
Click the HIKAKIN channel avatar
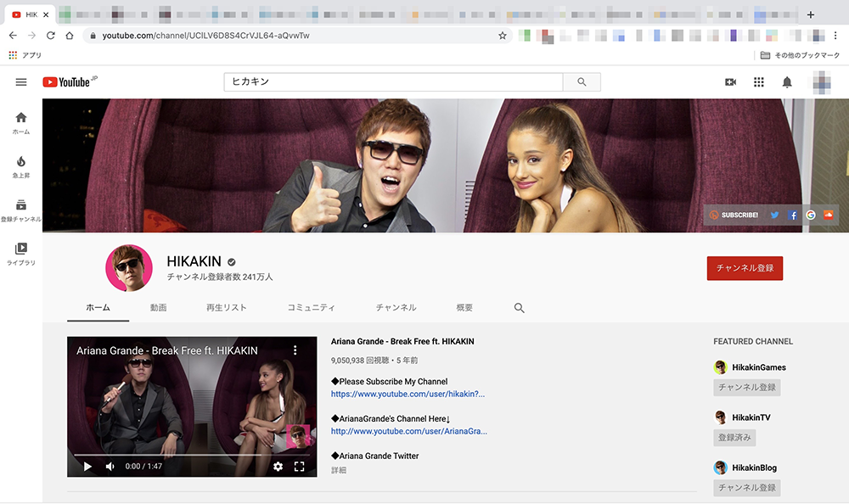coord(129,268)
